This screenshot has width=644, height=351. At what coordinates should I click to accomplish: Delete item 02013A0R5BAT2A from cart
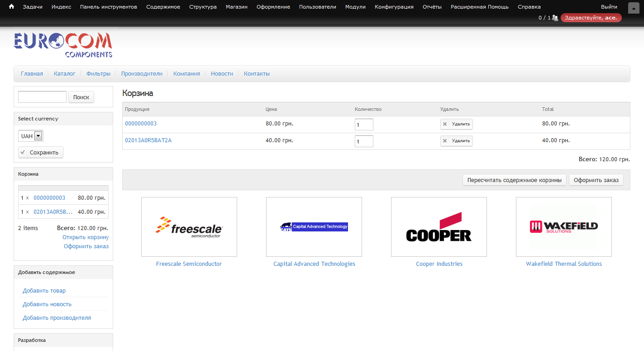(456, 141)
